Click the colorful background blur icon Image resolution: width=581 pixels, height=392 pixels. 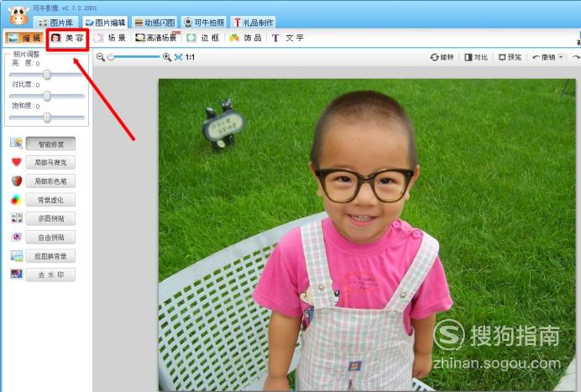(16, 200)
